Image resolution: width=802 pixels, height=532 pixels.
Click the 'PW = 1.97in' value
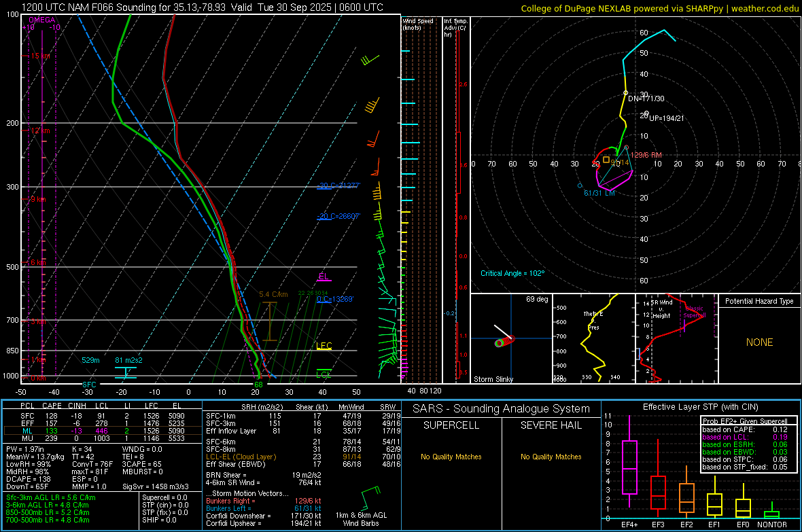[25, 449]
